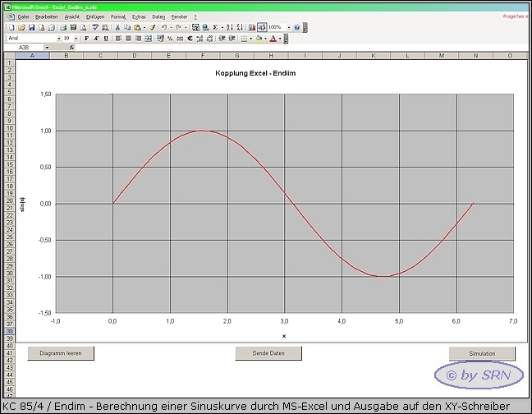Apply Euro currency style
The width and height of the screenshot is (532, 414).
point(190,39)
